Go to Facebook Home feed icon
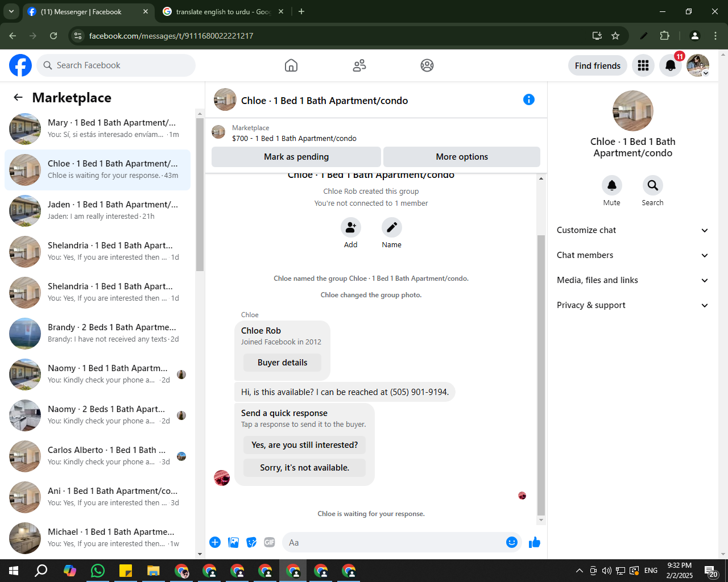Screen dimensions: 728x582 (291, 65)
